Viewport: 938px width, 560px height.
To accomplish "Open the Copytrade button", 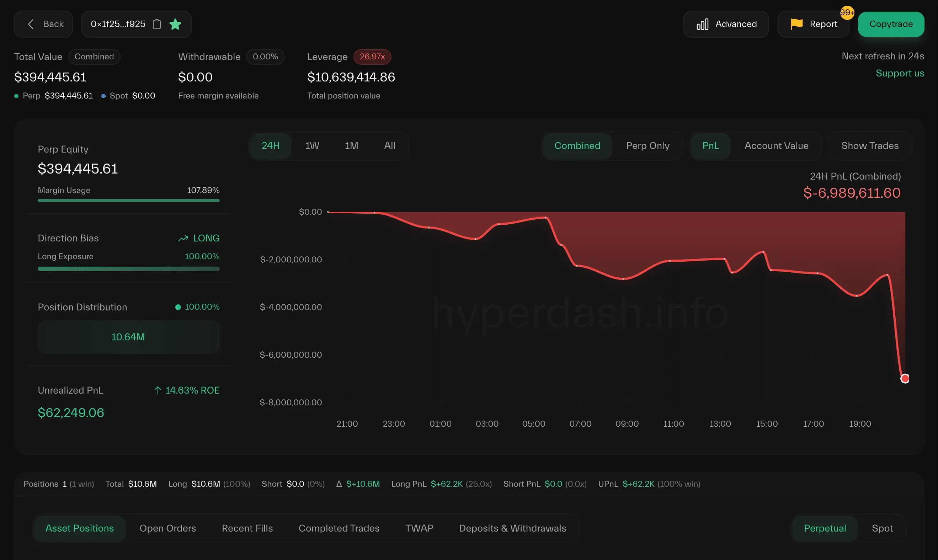I will point(891,24).
